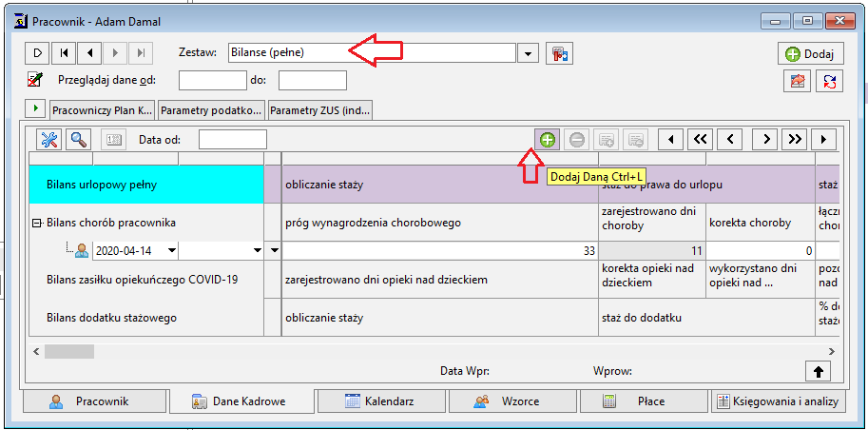The width and height of the screenshot is (868, 430).
Task: Open the Kalendarz bottom tab
Action: pyautogui.click(x=382, y=401)
